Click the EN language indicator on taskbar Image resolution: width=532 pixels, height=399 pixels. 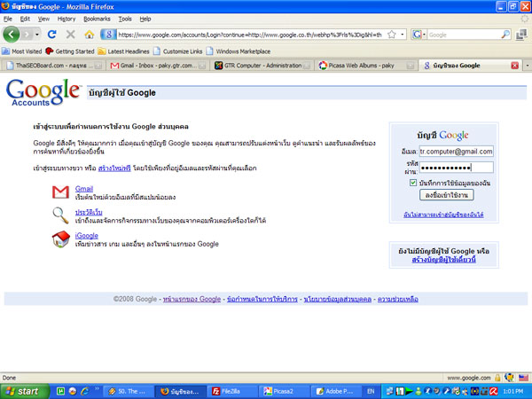[371, 392]
